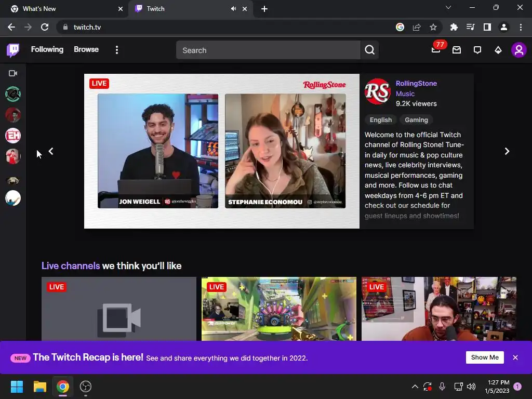
Task: Click Show Me on Twitch Recap banner
Action: tap(485, 357)
